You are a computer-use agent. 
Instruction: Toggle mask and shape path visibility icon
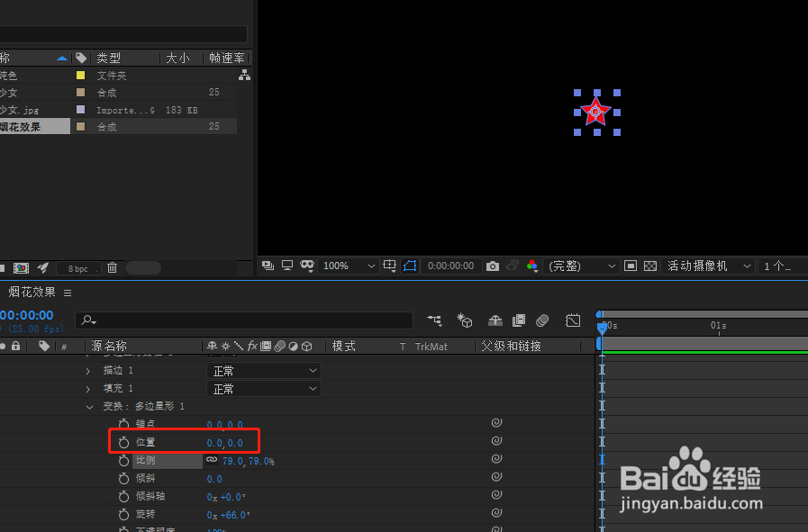[410, 266]
